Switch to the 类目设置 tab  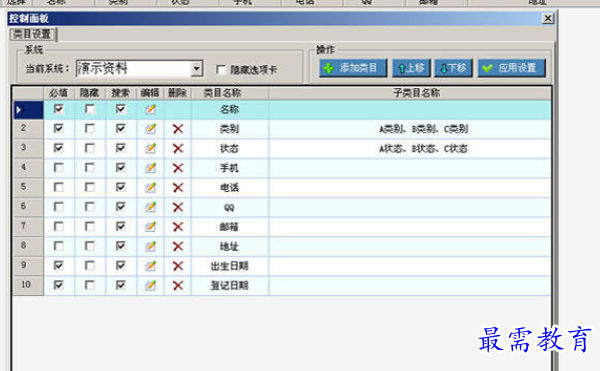(33, 34)
